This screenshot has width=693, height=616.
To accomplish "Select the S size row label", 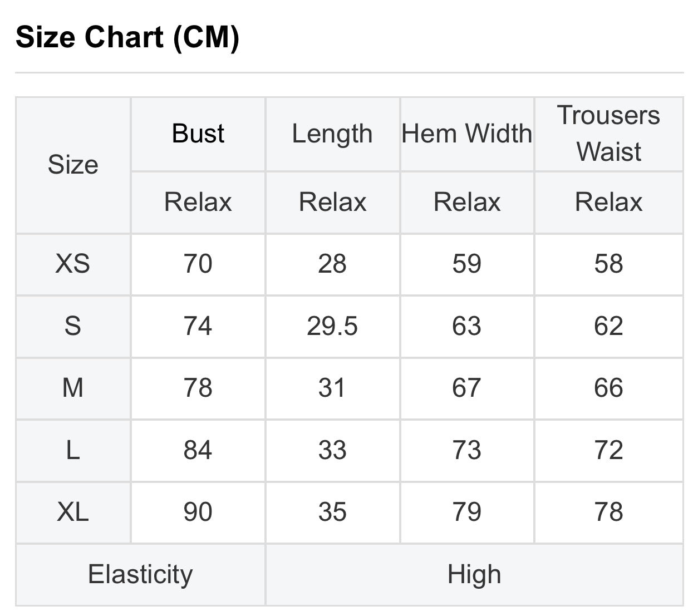I will click(73, 326).
